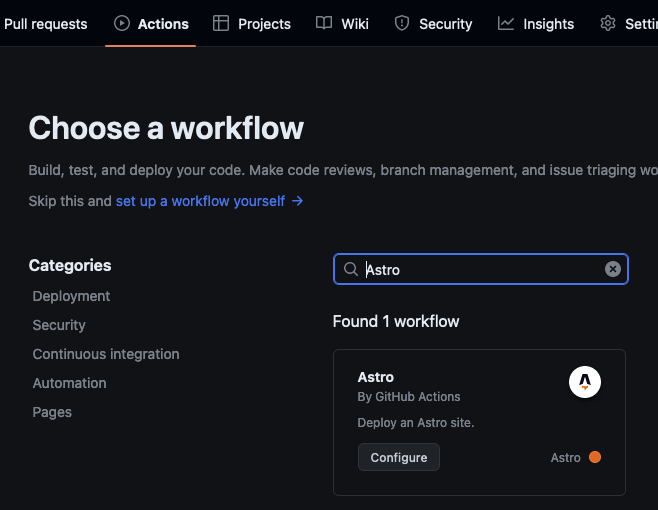This screenshot has height=510, width=658.
Task: Select the Security category in the sidebar
Action: 59,325
